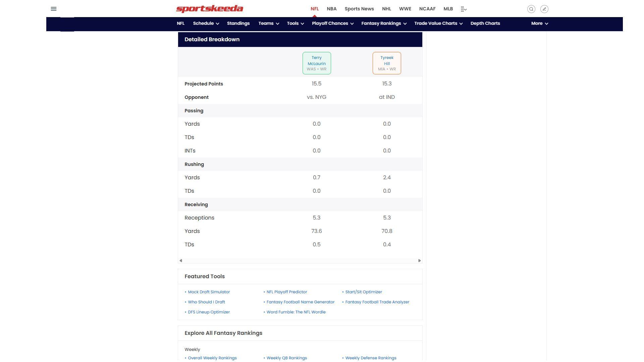This screenshot has width=644, height=362.
Task: Open the more sports list icon
Action: pos(464,9)
